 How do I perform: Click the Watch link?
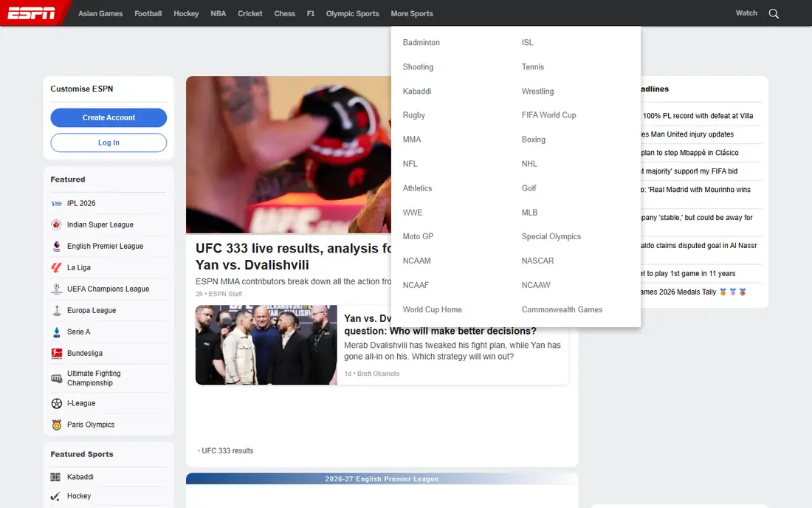[746, 13]
